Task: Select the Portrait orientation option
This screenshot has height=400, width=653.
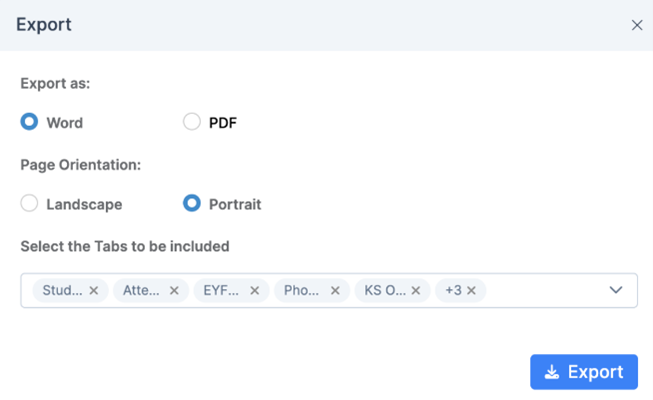Action: [x=192, y=203]
